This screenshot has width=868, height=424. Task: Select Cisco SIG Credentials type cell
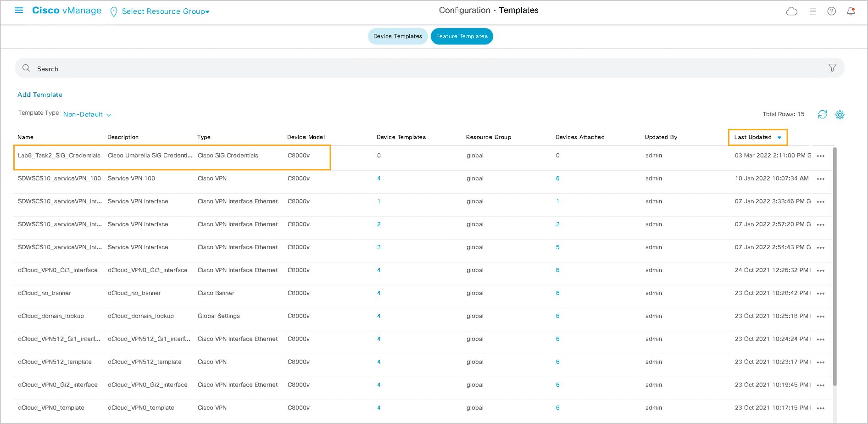click(228, 156)
